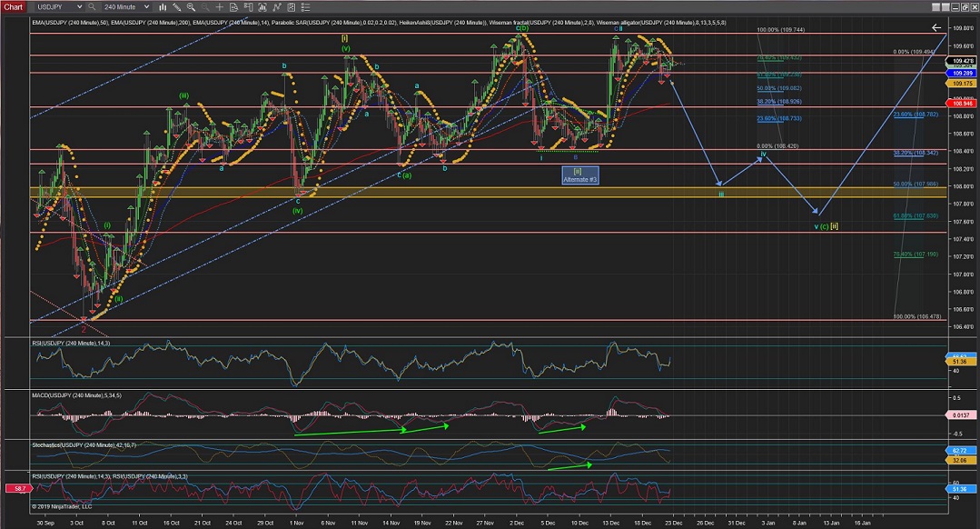Click the first grey link button in title bar
Image resolution: width=980 pixels, height=529 pixels.
935,7
